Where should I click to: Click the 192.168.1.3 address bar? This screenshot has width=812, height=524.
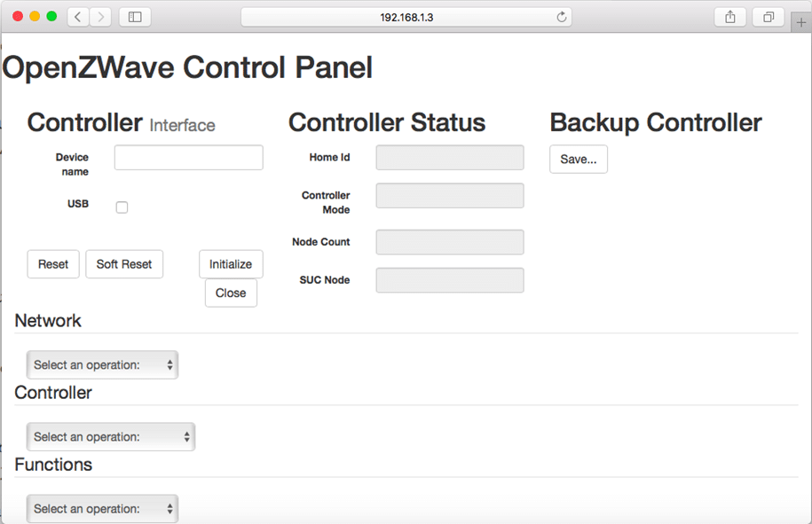coord(406,17)
